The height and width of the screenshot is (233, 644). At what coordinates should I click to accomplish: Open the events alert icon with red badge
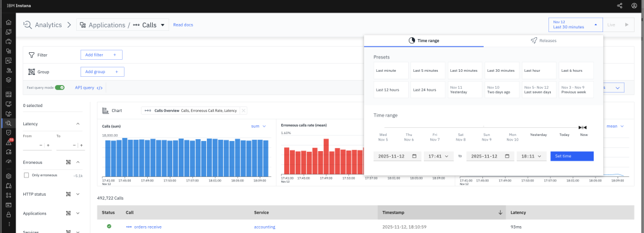[8, 142]
